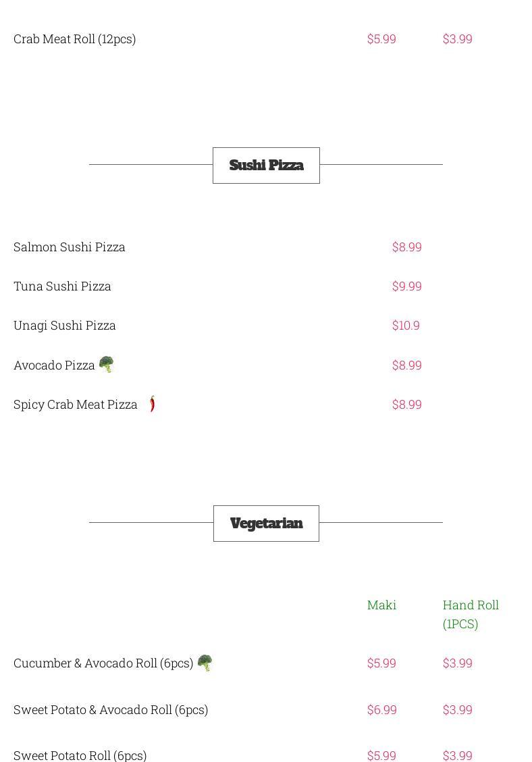Click the Avocado Pizza item name
The height and width of the screenshot is (762, 532).
click(54, 365)
